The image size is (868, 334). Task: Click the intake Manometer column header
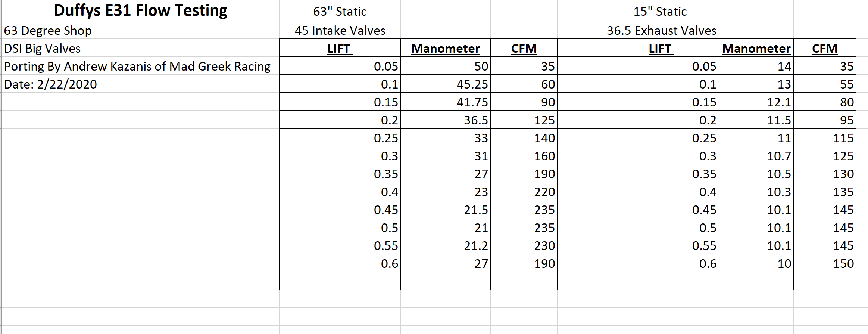pos(446,48)
